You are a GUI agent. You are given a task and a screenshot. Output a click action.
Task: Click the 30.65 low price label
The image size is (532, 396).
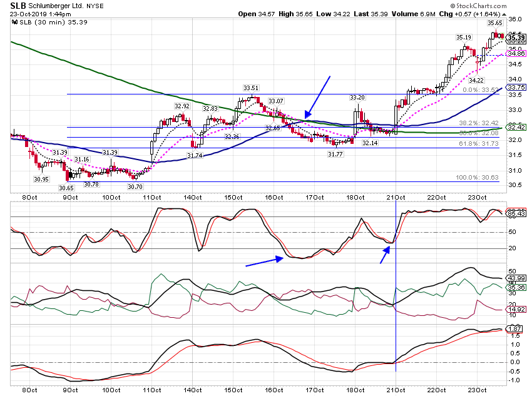66,188
